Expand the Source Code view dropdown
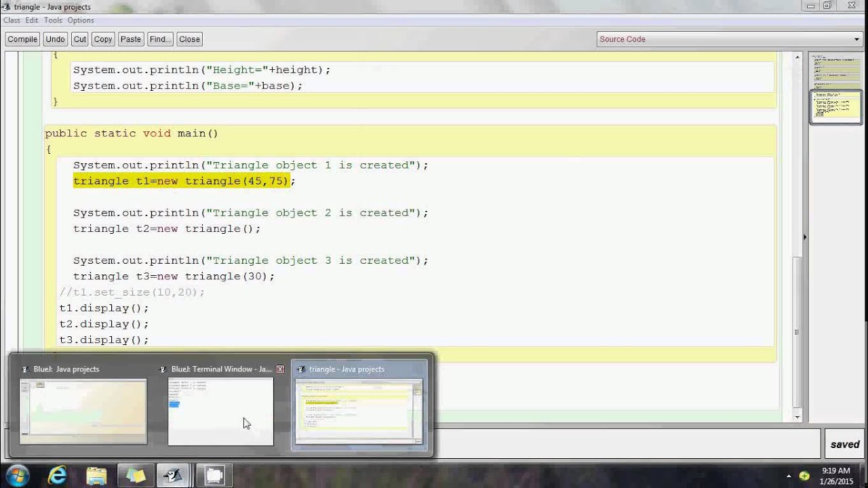Image resolution: width=868 pixels, height=488 pixels. (x=729, y=39)
